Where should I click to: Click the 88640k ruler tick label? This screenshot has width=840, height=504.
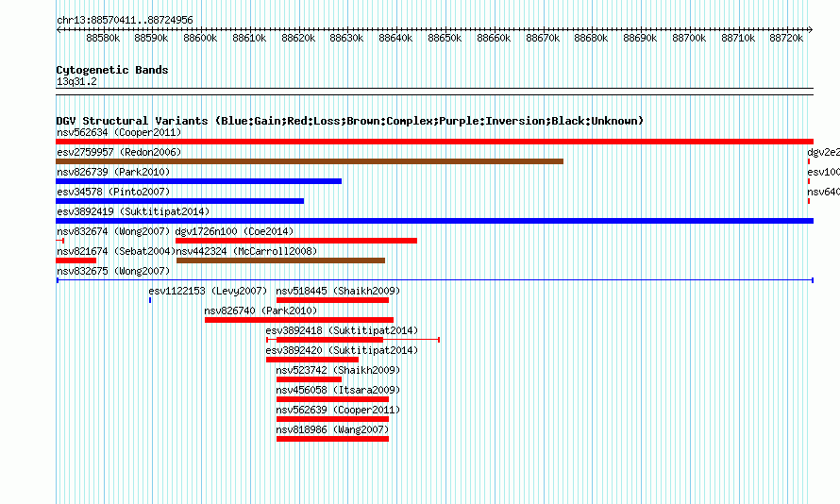pos(395,39)
